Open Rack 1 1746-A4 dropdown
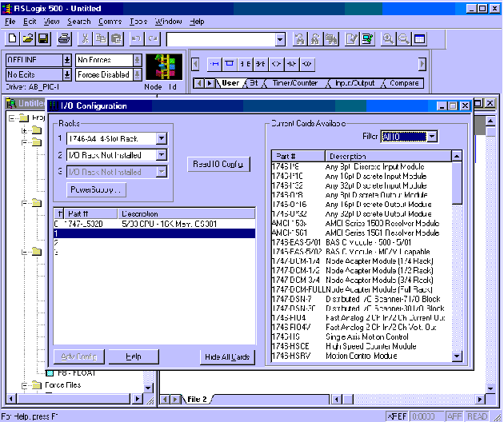The height and width of the screenshot is (422, 504). pyautogui.click(x=162, y=139)
